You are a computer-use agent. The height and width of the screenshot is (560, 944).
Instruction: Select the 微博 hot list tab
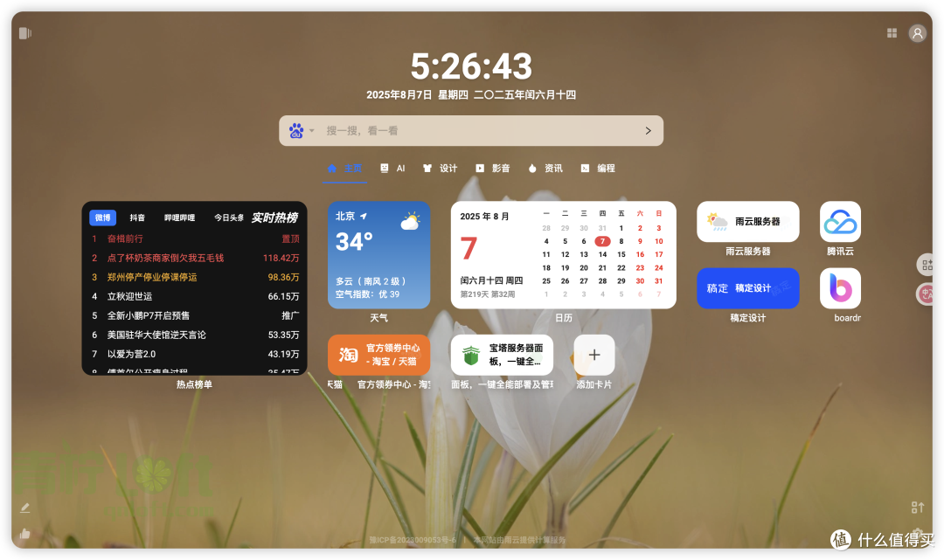(102, 218)
